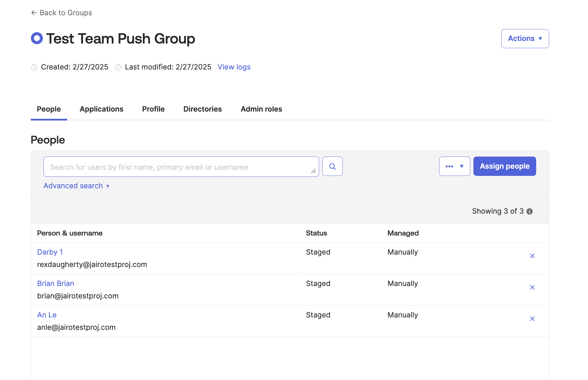The height and width of the screenshot is (380, 588).
Task: Open the Actions dropdown
Action: point(525,38)
